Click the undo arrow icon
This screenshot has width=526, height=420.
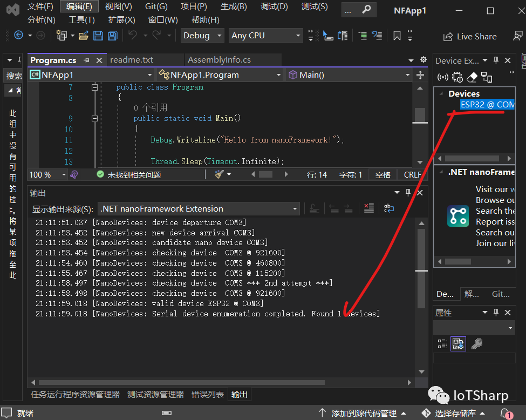coord(133,35)
